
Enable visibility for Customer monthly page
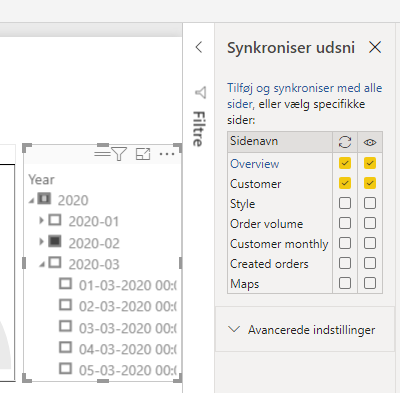(x=370, y=243)
